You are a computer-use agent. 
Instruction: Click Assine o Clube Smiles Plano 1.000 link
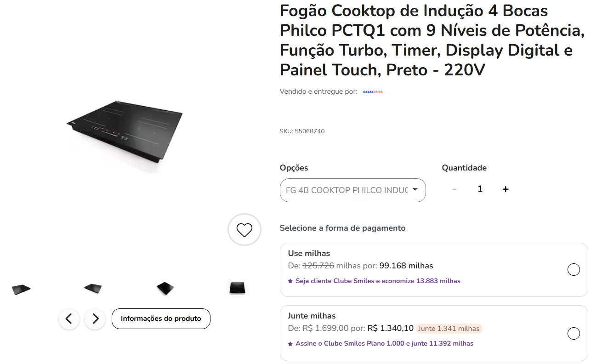pos(384,343)
